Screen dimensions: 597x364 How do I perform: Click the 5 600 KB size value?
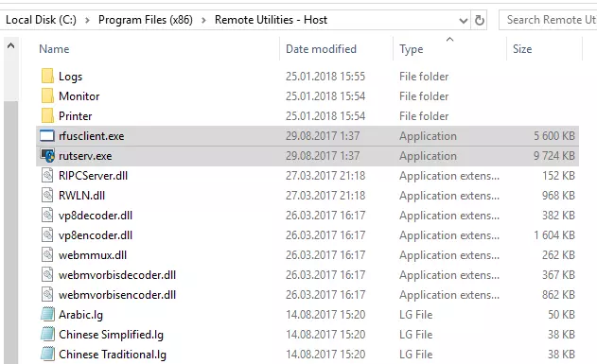(554, 136)
